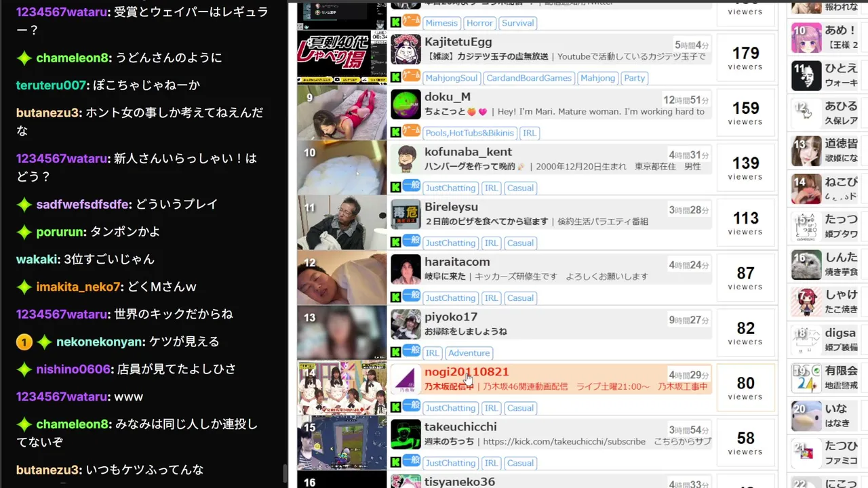Select the MahjongSoul tag
The height and width of the screenshot is (488, 868).
tap(452, 78)
